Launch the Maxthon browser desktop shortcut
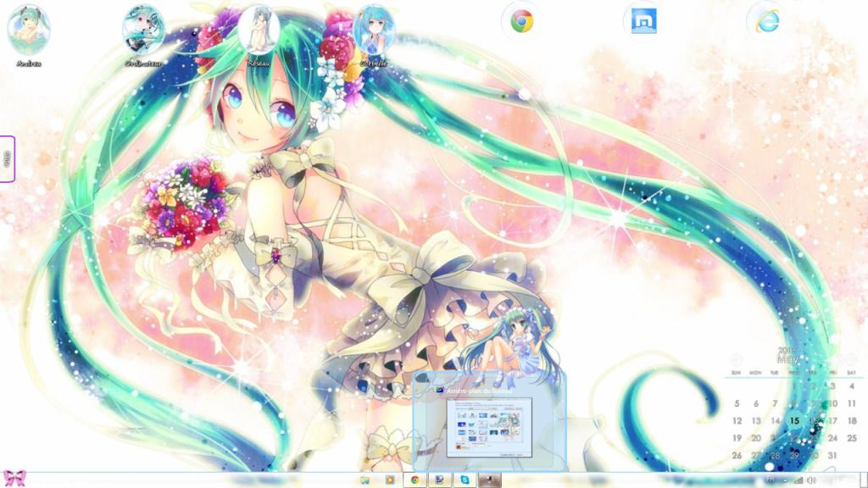Screen dimensions: 868x488 (644, 21)
